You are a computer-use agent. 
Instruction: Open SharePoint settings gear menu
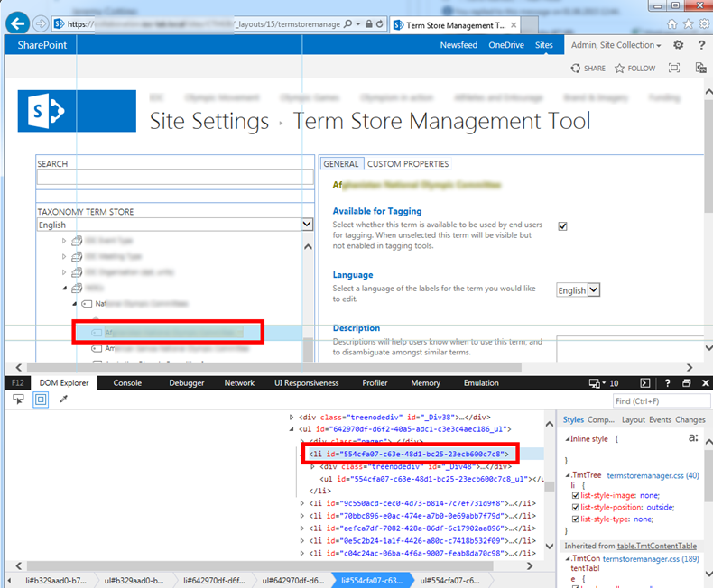pos(678,44)
